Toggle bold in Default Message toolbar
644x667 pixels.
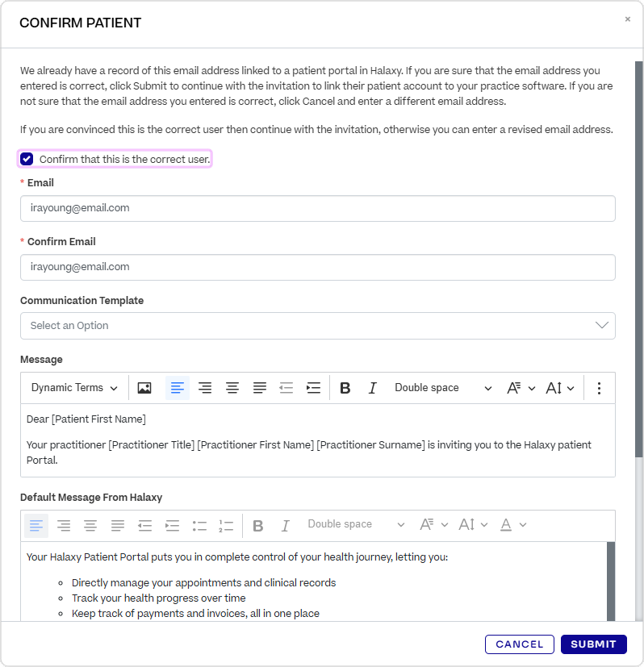(x=258, y=526)
